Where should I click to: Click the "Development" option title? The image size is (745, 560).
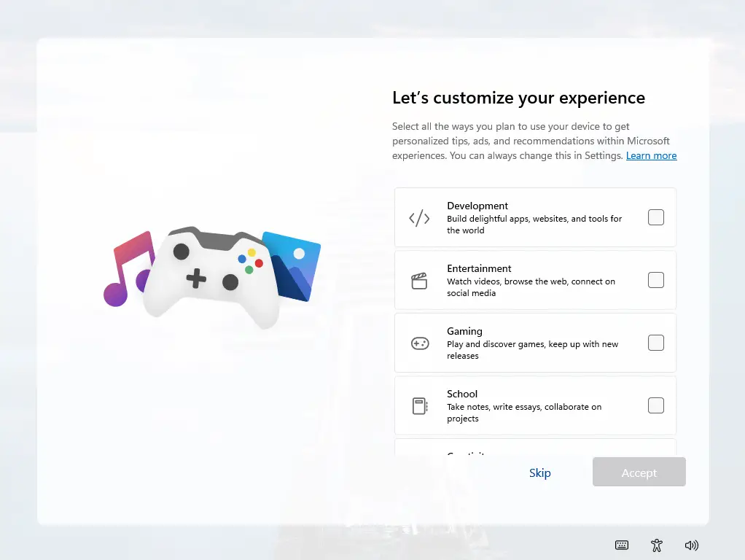477,206
